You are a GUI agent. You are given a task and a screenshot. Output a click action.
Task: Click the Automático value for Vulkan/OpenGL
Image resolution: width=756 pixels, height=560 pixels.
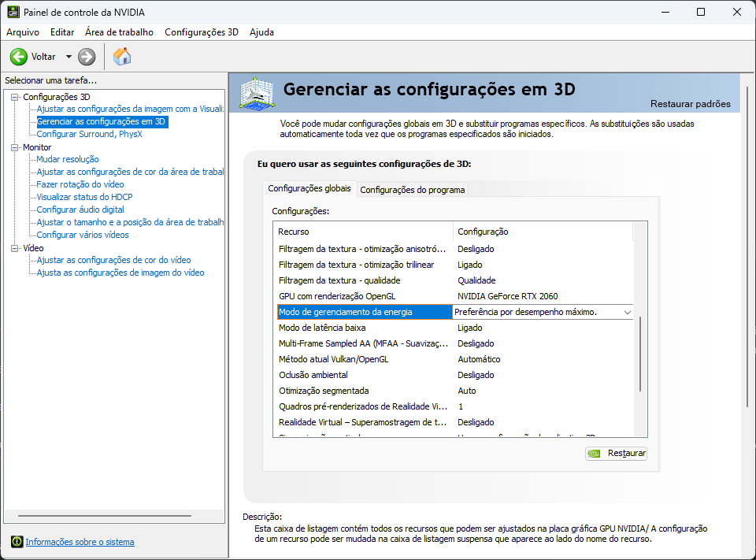click(479, 359)
